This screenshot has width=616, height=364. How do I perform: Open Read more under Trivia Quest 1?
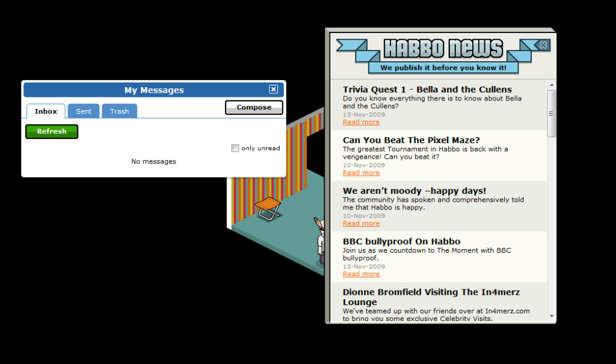coord(361,122)
